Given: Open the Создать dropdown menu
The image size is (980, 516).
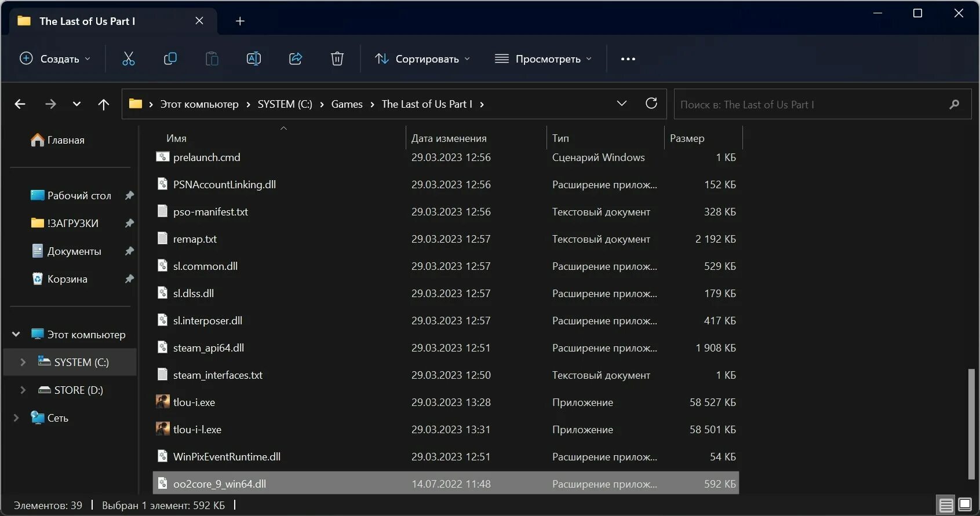Looking at the screenshot, I should [x=55, y=58].
